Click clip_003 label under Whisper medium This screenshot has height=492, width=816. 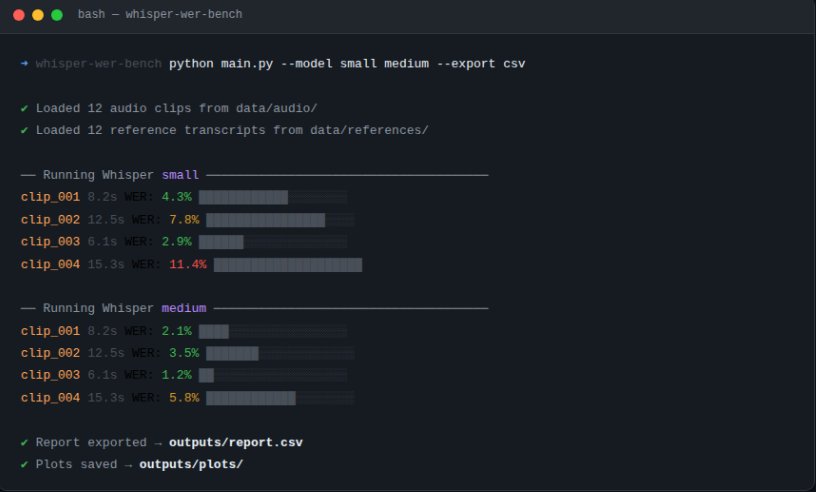click(50, 375)
